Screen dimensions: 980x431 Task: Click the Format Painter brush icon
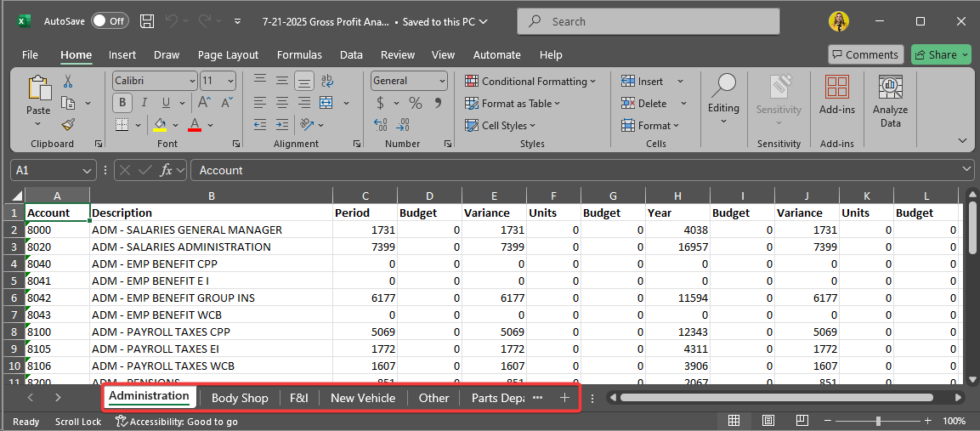(x=68, y=124)
